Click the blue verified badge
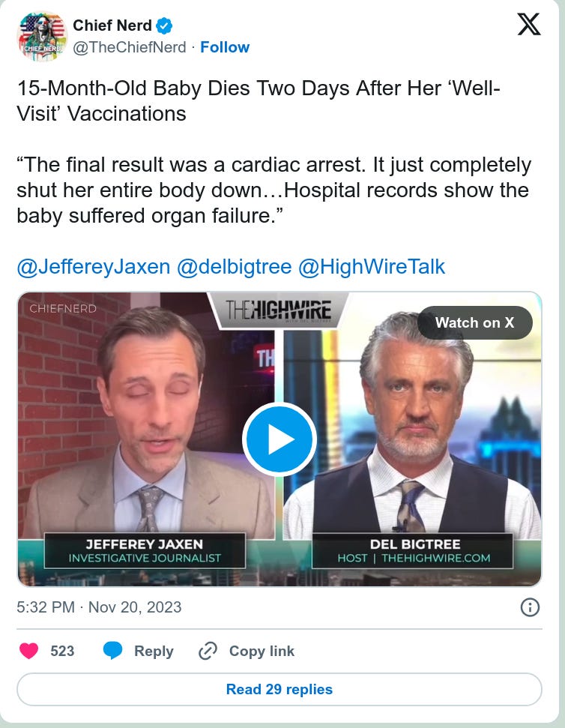The height and width of the screenshot is (728, 565). pos(164,25)
